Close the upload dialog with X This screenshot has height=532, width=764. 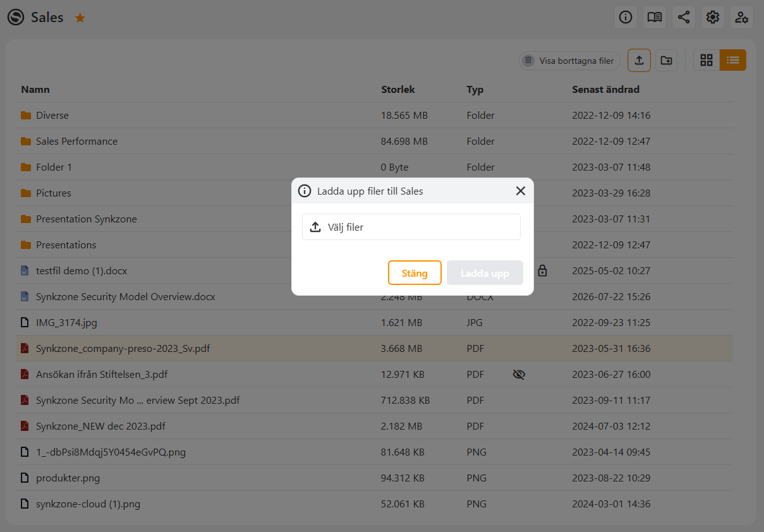[521, 191]
